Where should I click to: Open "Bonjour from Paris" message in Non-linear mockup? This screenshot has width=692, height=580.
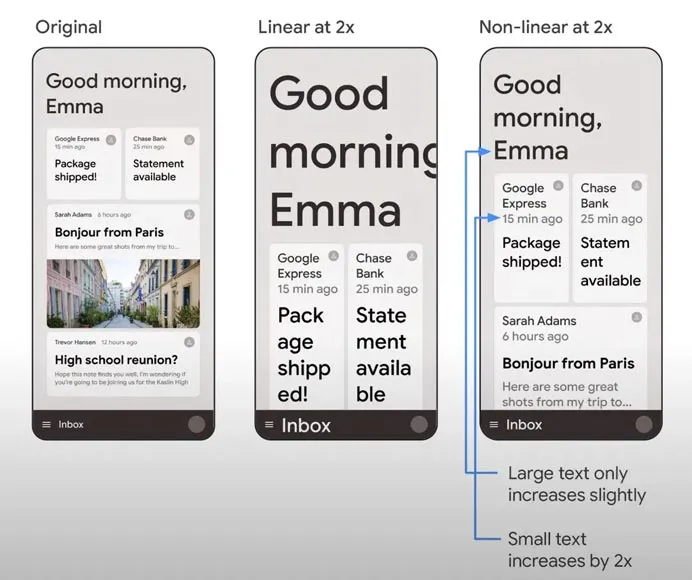pos(568,363)
